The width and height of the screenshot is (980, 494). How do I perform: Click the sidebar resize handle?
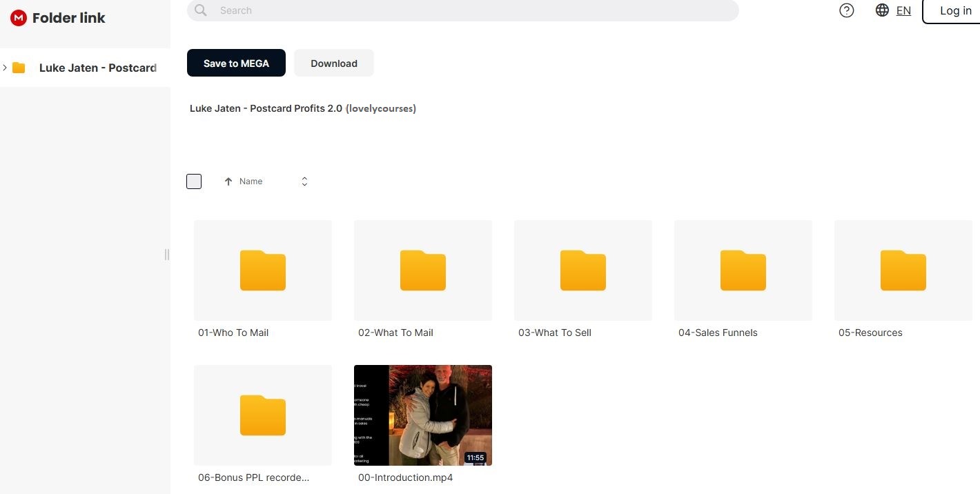point(166,255)
